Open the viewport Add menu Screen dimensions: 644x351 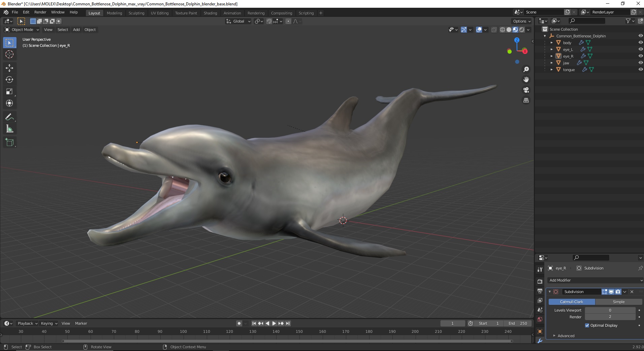coord(76,30)
